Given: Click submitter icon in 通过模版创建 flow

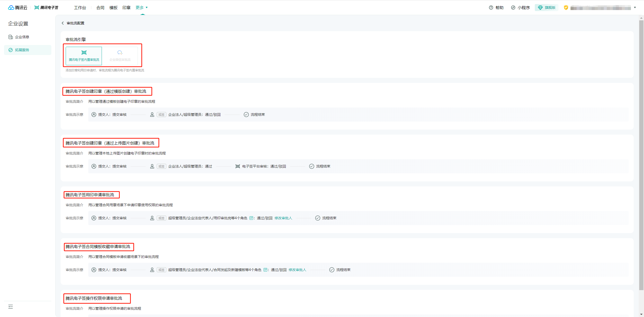Looking at the screenshot, I should tap(94, 115).
